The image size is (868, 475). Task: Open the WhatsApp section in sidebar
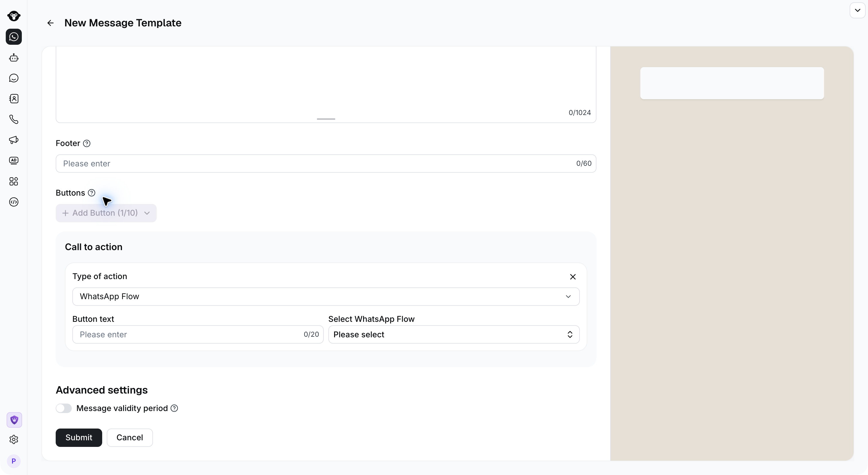point(14,37)
